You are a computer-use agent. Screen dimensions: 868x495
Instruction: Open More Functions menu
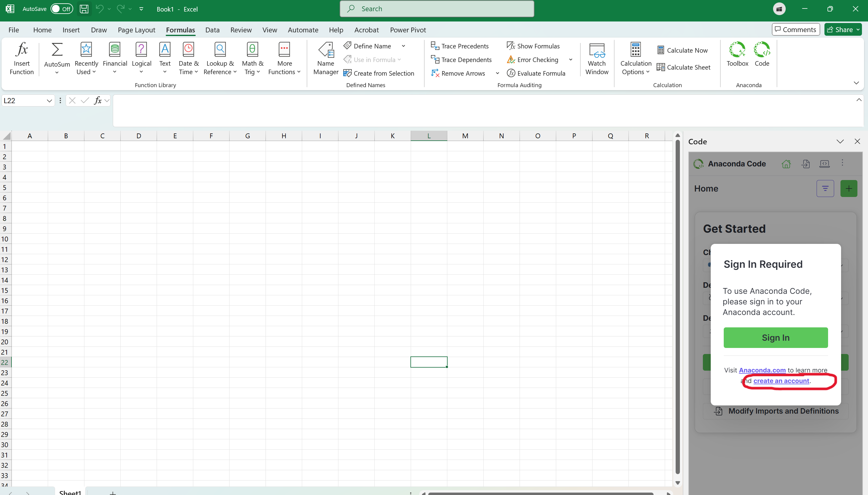point(284,58)
